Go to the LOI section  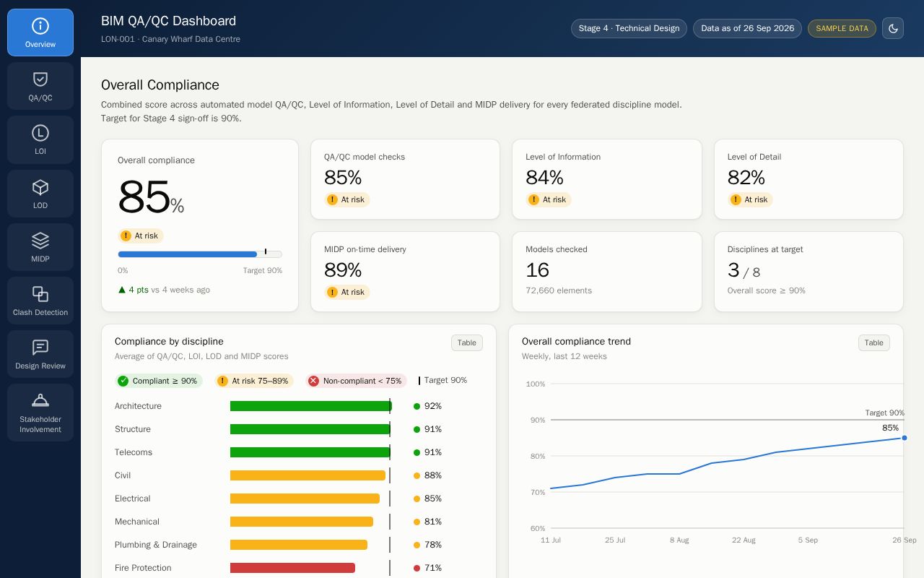40,139
